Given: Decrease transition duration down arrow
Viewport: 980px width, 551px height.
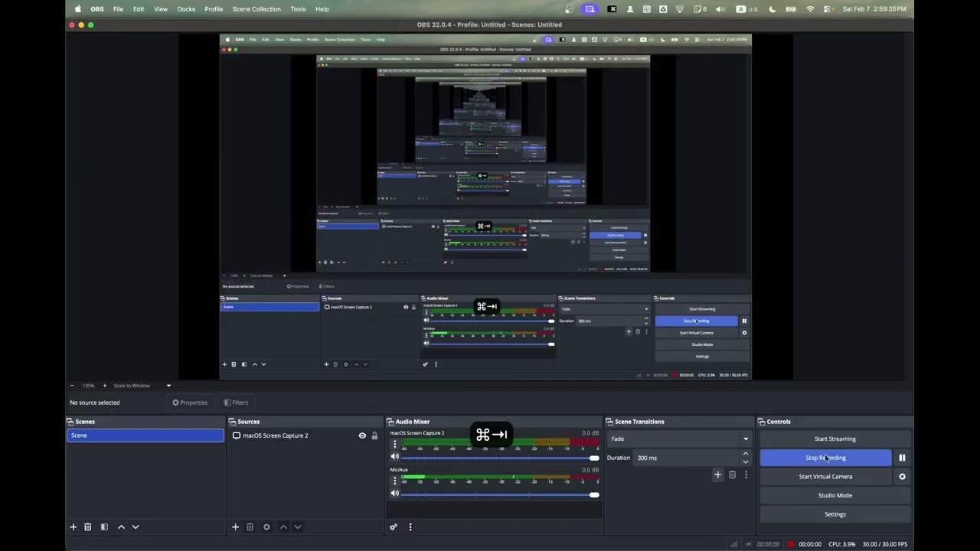Looking at the screenshot, I should [746, 461].
